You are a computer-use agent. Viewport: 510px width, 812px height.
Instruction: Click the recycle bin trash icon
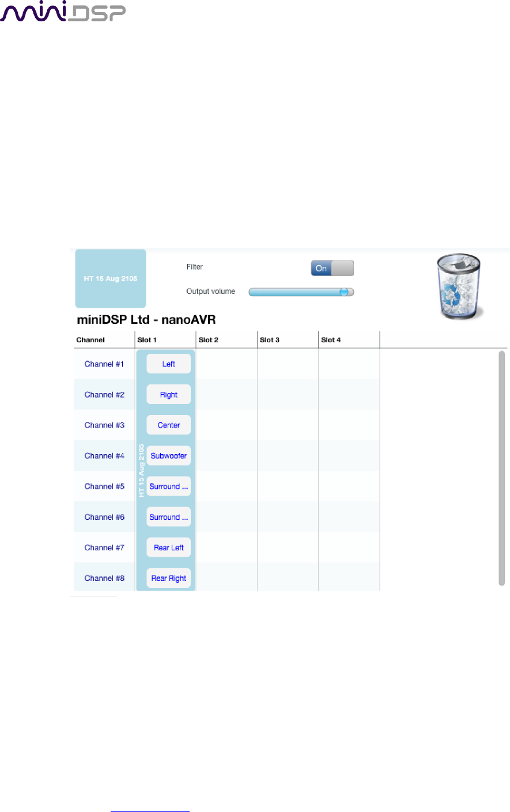coord(460,288)
